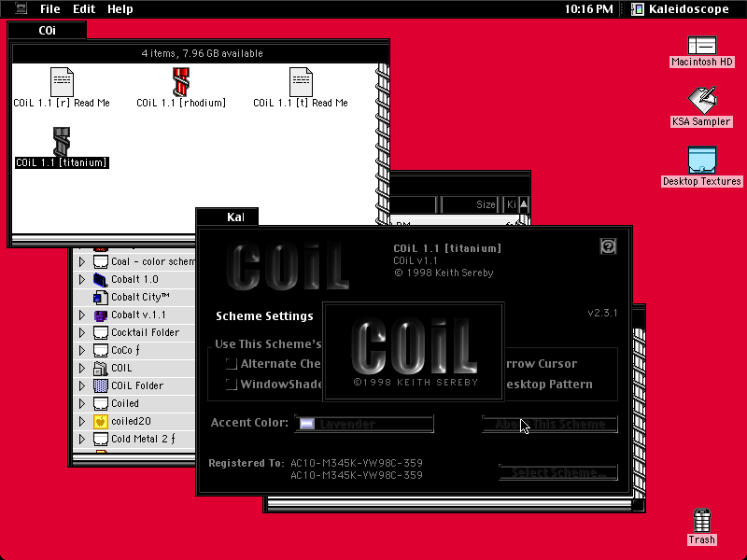
Task: Sort the list window by the Size column
Action: click(470, 204)
